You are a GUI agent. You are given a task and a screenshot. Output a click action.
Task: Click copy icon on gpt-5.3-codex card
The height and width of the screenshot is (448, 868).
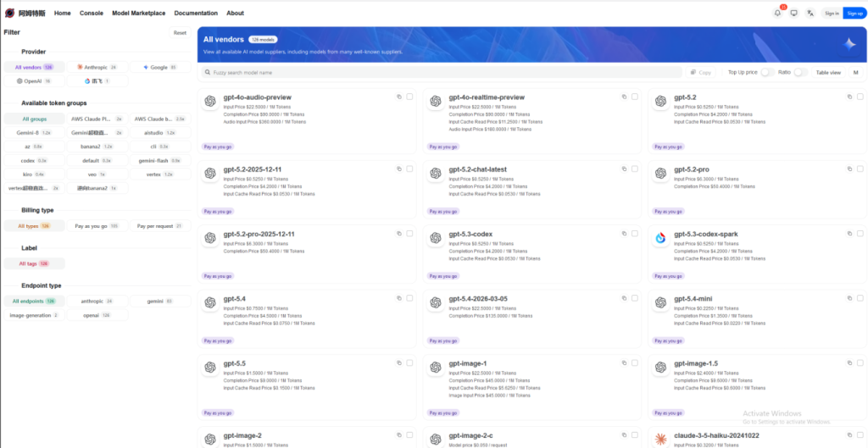click(624, 234)
